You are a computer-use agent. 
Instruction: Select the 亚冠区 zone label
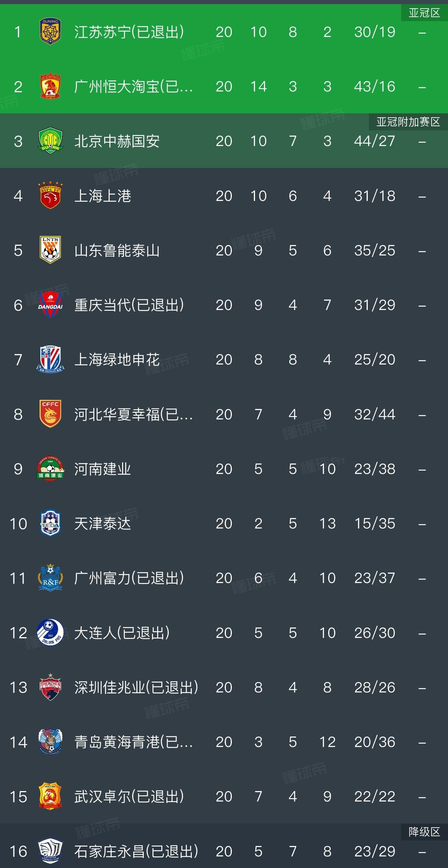coord(424,13)
